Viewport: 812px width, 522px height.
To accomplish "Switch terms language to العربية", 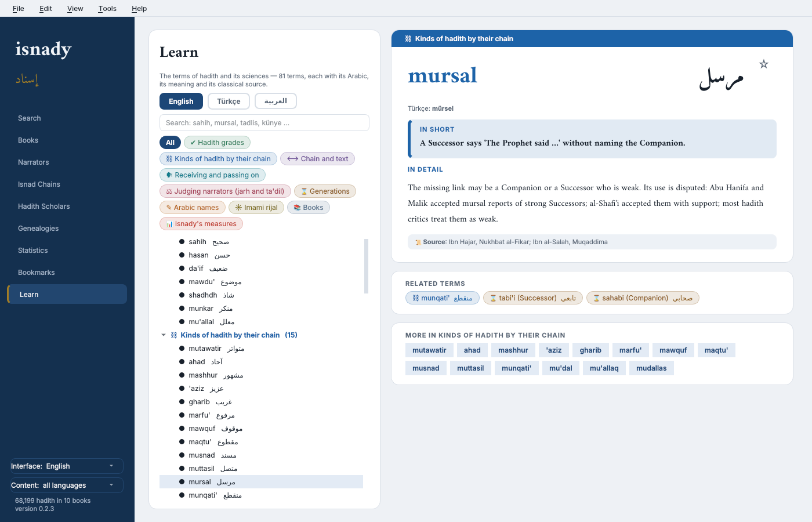I will point(275,101).
